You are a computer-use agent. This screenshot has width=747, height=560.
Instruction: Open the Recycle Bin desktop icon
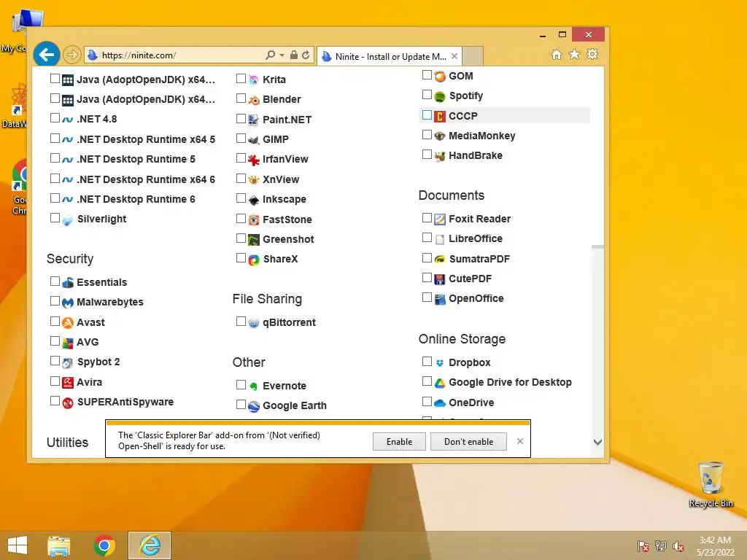point(711,484)
